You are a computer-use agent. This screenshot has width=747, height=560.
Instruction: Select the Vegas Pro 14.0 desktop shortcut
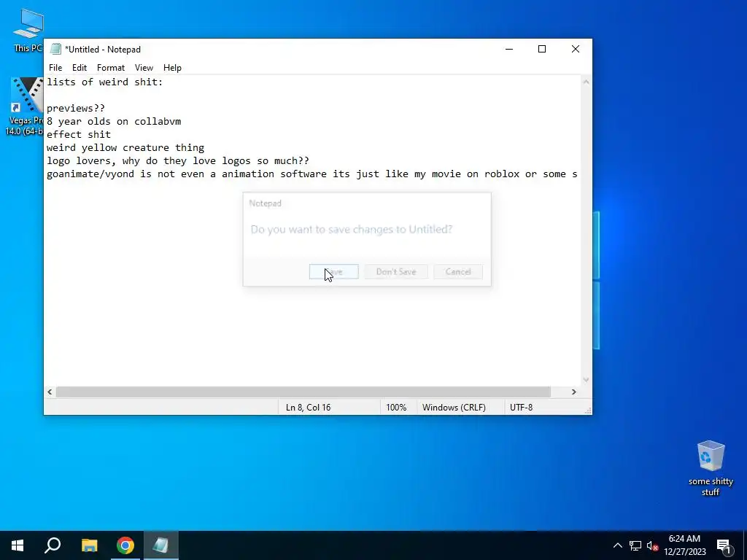(25, 106)
